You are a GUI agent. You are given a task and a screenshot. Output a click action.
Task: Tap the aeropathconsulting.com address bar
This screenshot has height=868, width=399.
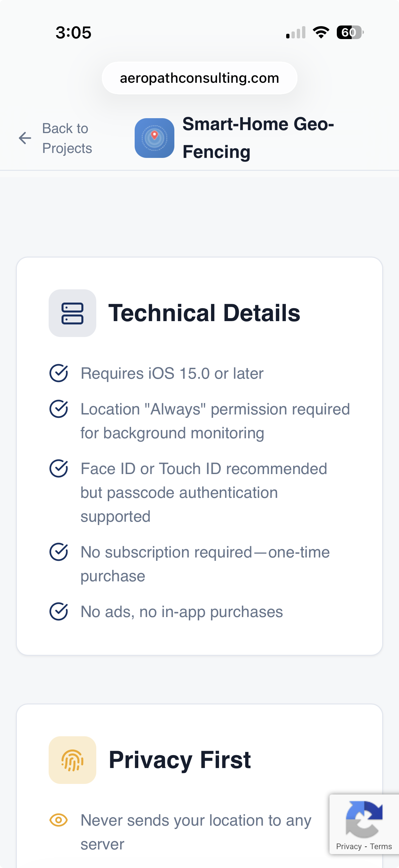199,78
